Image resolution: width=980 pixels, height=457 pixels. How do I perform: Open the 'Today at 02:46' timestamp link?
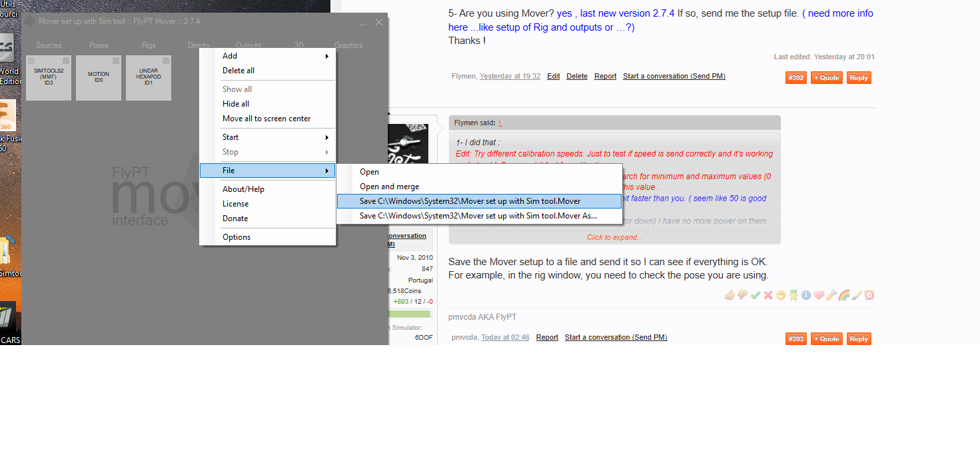pyautogui.click(x=506, y=338)
